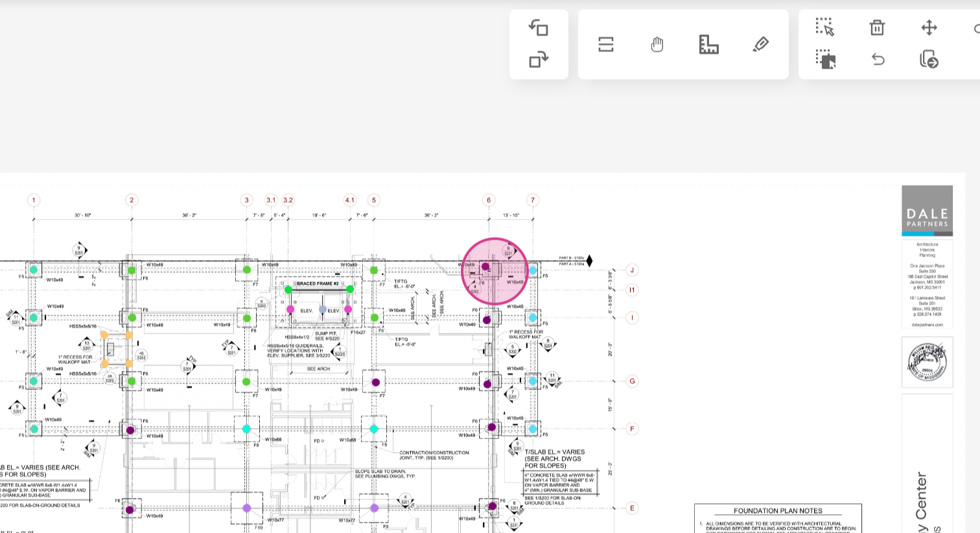Click the trash can delete icon
Viewport: 980px width, 533px height.
click(x=877, y=27)
